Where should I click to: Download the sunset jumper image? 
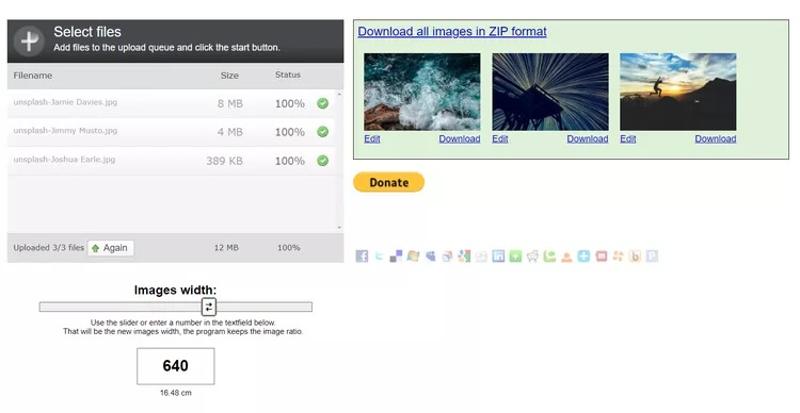pos(715,139)
